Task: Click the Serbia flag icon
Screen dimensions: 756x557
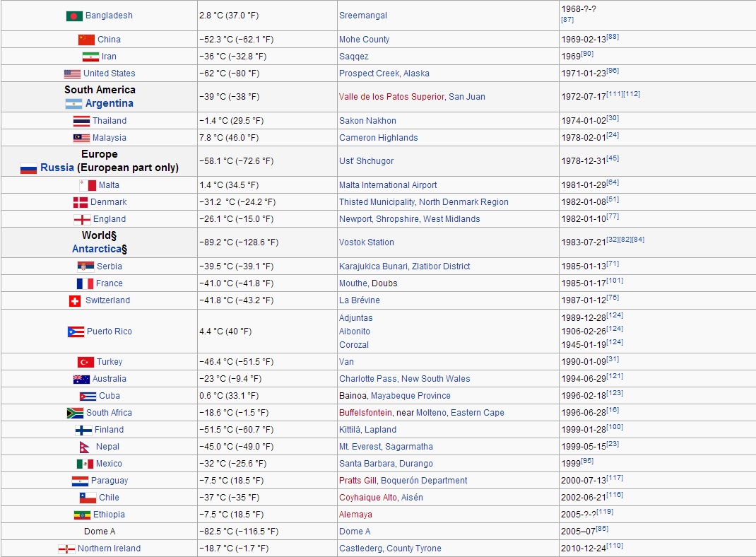Action: pos(85,266)
